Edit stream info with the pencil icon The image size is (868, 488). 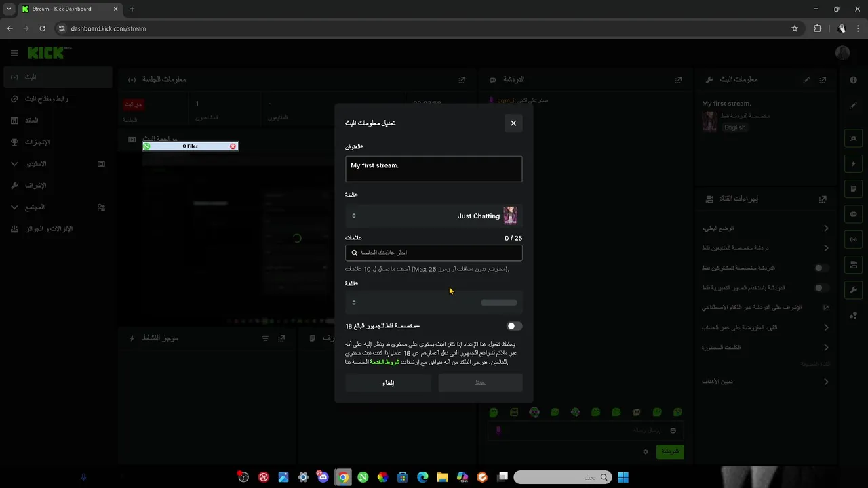[x=806, y=79]
